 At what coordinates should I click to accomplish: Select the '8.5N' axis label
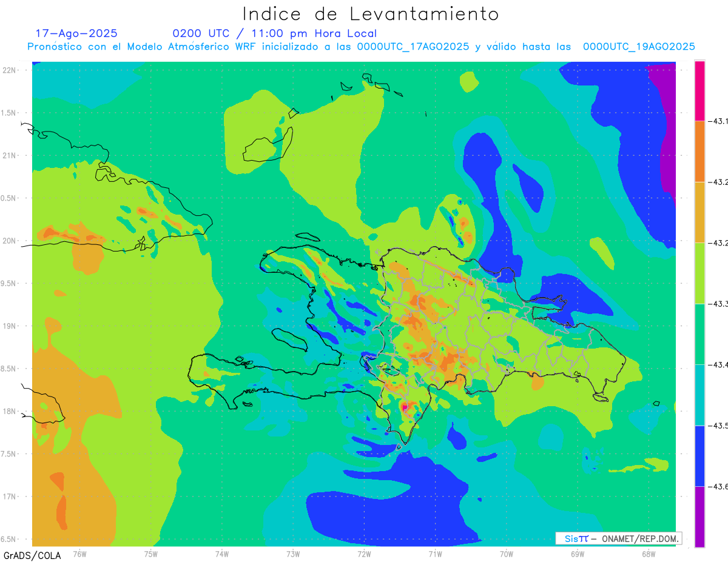click(x=8, y=369)
